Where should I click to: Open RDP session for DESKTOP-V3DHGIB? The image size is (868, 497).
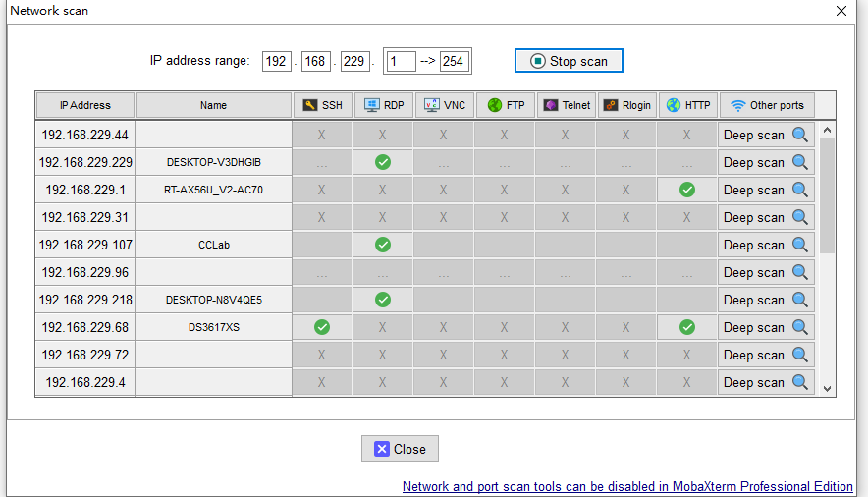(383, 162)
